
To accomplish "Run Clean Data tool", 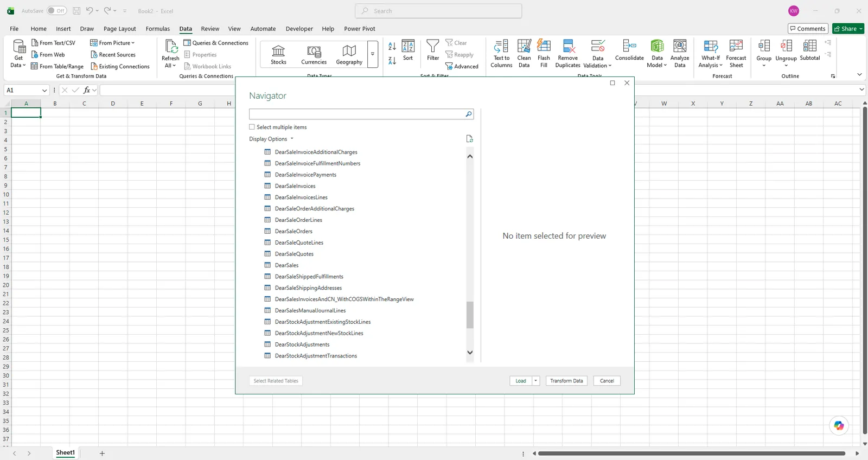I will [x=524, y=54].
